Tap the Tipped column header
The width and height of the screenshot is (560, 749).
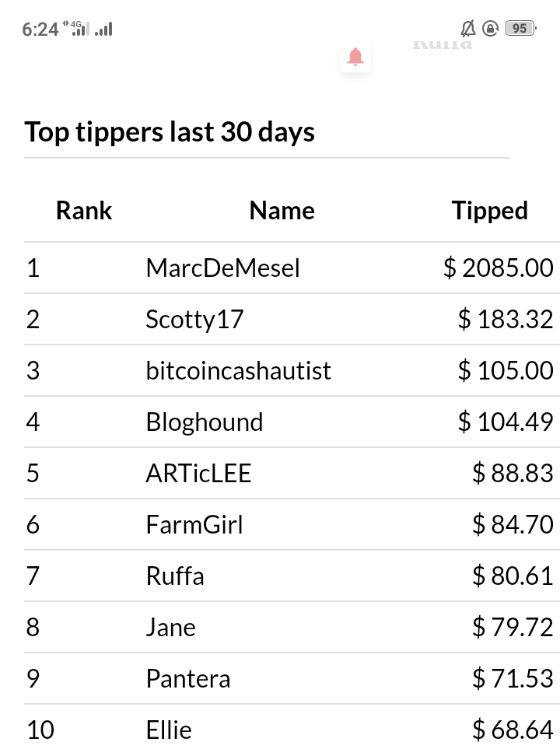490,211
